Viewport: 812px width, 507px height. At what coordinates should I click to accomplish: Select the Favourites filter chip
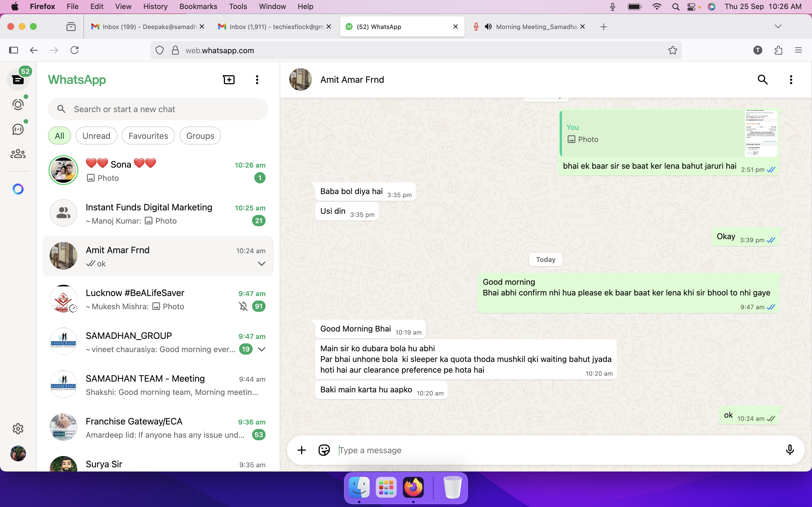pyautogui.click(x=148, y=136)
